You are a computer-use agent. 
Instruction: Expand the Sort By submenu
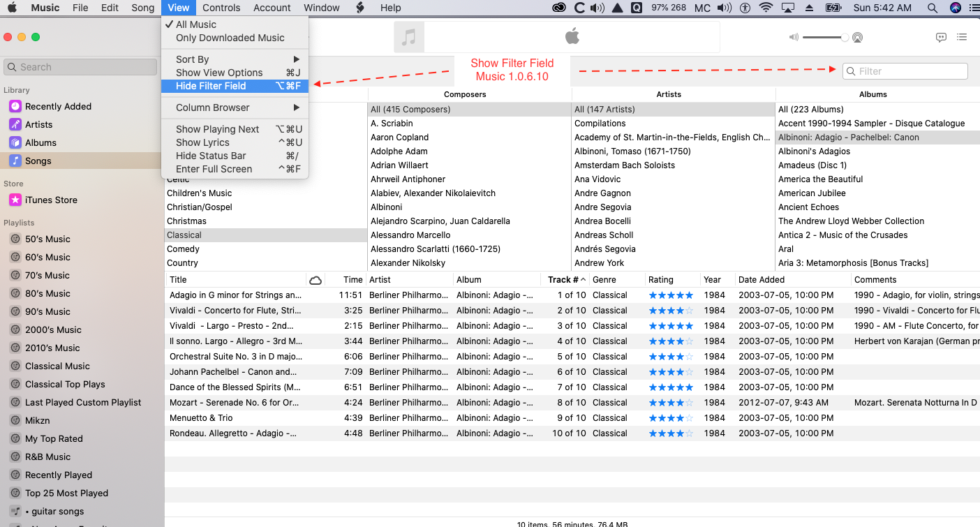pos(235,59)
